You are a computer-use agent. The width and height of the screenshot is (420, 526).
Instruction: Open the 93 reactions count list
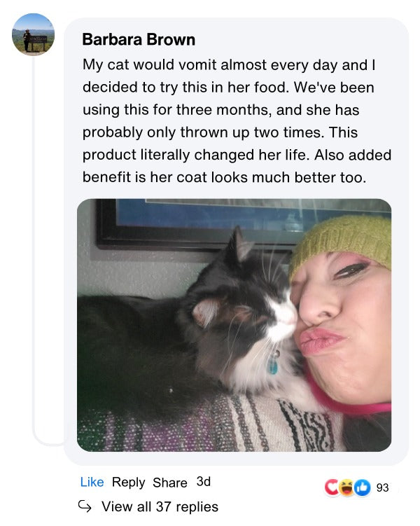coord(382,487)
